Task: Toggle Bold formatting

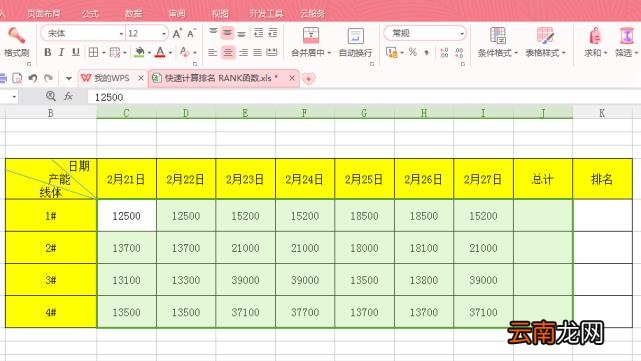Action: 48,52
